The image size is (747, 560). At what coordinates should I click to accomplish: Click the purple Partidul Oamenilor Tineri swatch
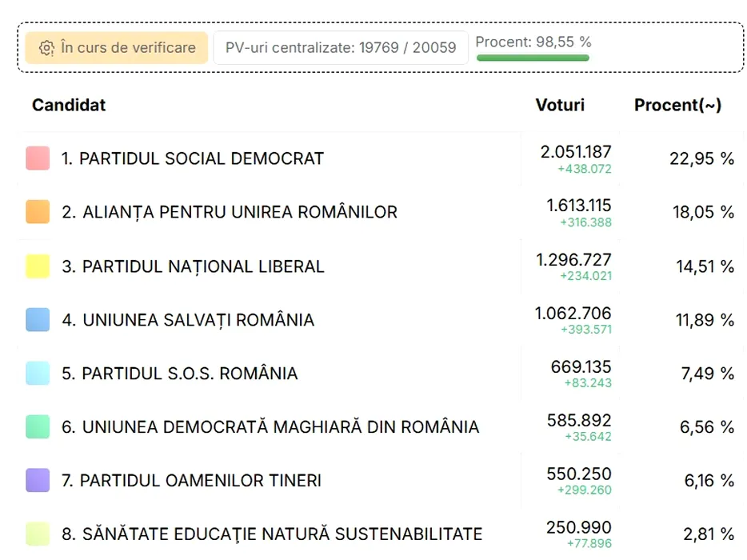coord(38,480)
